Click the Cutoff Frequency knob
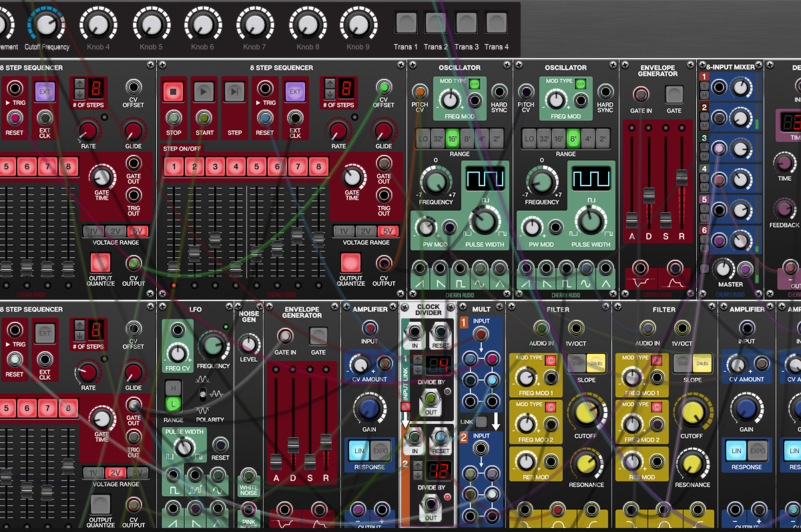 45,24
